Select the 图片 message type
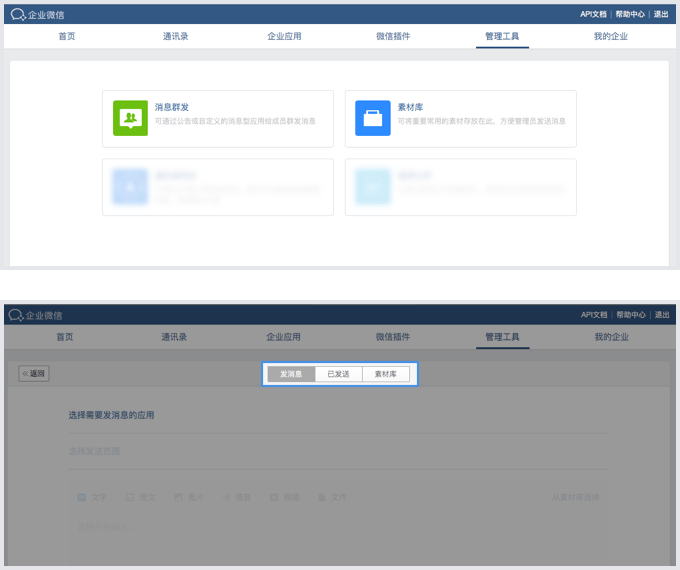This screenshot has width=680, height=570. 189,497
